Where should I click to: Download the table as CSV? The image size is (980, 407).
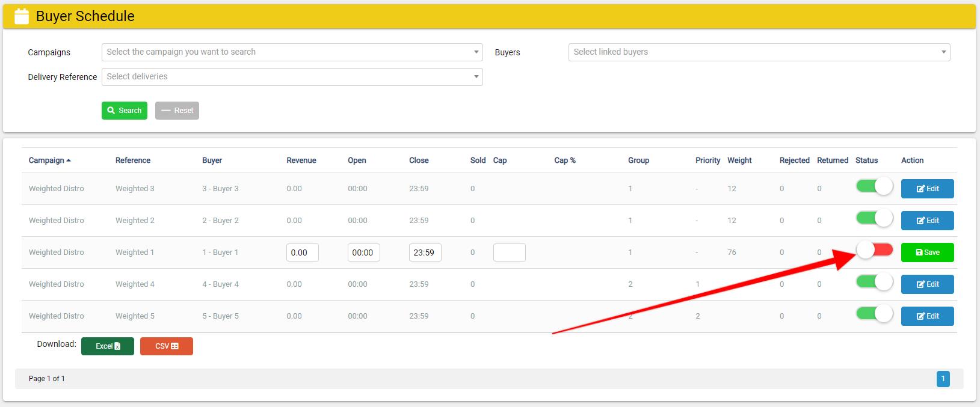coord(167,346)
